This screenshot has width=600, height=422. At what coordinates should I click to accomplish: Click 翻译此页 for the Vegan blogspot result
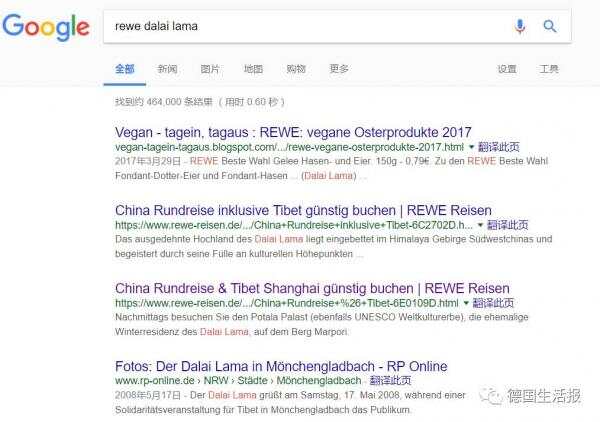(x=499, y=147)
